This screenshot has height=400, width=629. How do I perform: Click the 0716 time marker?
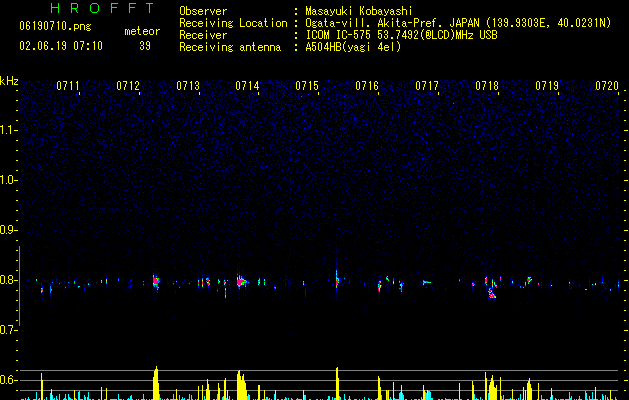coord(367,85)
